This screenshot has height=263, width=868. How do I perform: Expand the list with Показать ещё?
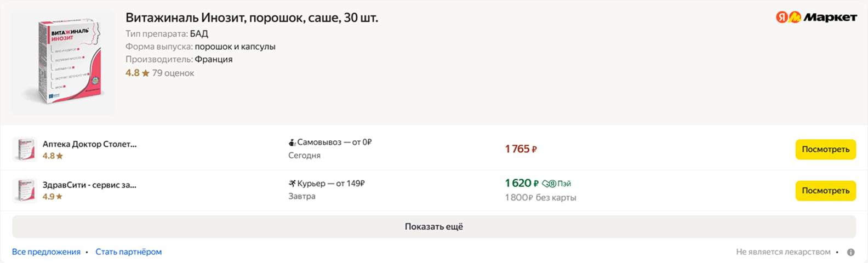pyautogui.click(x=434, y=226)
